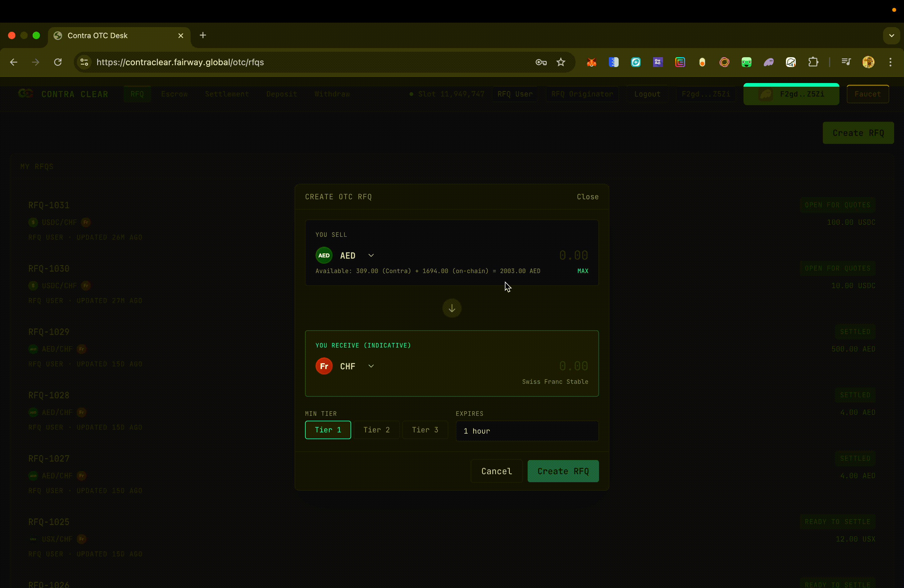Select Tier 3 as minimum tier
The height and width of the screenshot is (588, 904).
(425, 430)
